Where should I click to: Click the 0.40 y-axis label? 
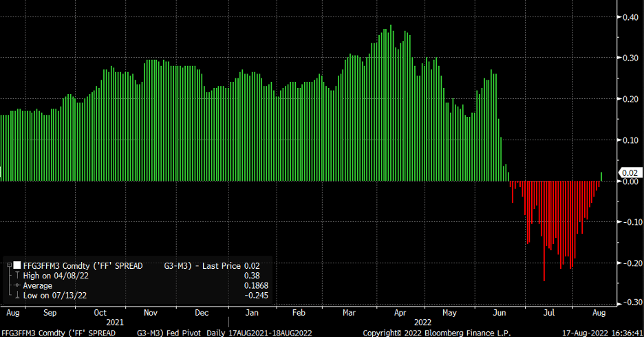pyautogui.click(x=630, y=17)
